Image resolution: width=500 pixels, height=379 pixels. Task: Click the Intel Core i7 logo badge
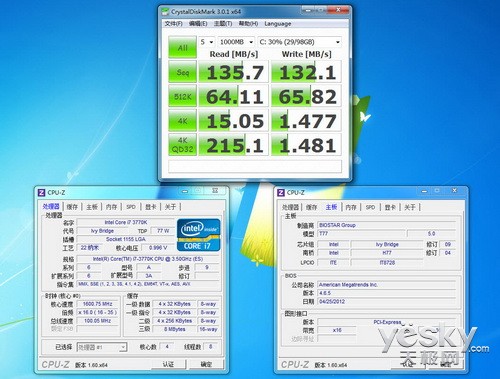[198, 235]
